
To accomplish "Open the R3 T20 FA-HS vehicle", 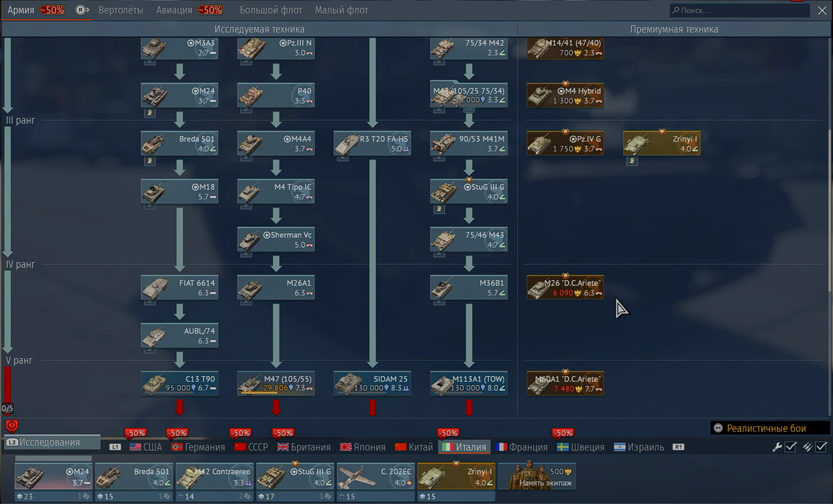I will click(372, 143).
